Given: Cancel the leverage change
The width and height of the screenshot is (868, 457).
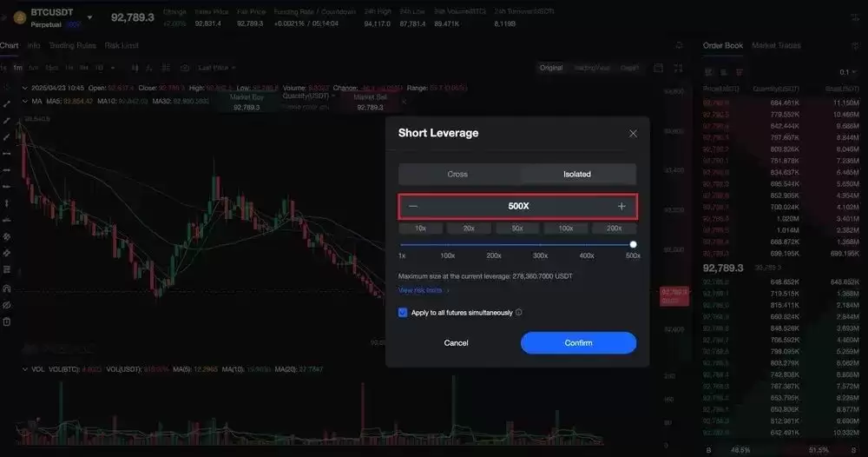Looking at the screenshot, I should pos(457,343).
